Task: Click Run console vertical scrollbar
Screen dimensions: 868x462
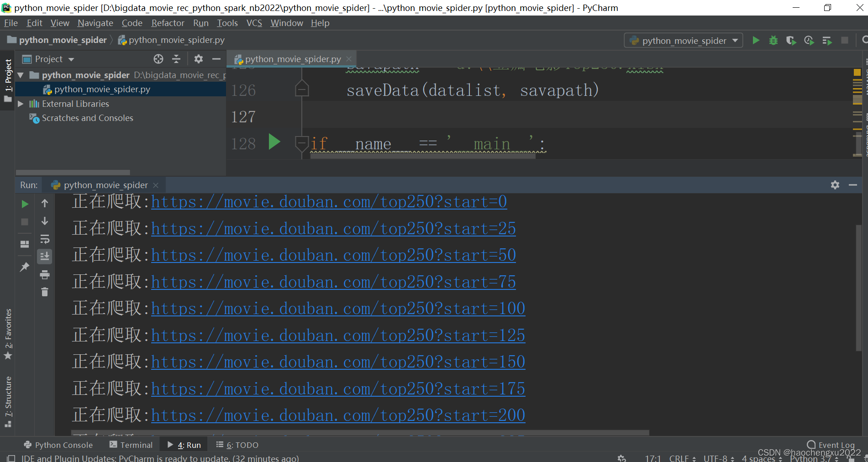Action: pyautogui.click(x=858, y=288)
